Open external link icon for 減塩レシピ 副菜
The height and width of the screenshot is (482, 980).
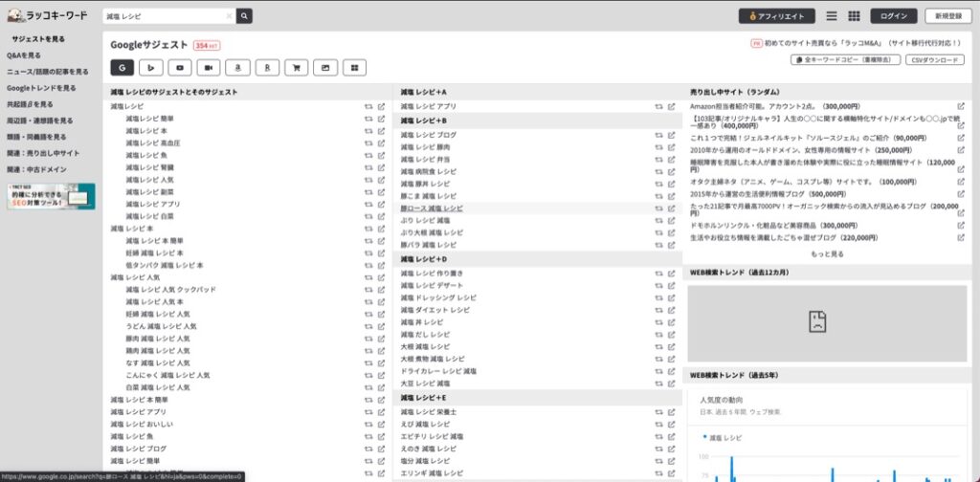click(x=381, y=191)
